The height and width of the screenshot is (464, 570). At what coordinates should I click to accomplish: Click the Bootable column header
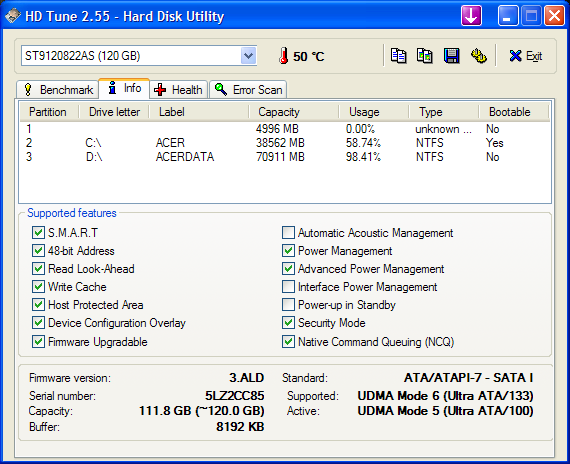pyautogui.click(x=514, y=112)
